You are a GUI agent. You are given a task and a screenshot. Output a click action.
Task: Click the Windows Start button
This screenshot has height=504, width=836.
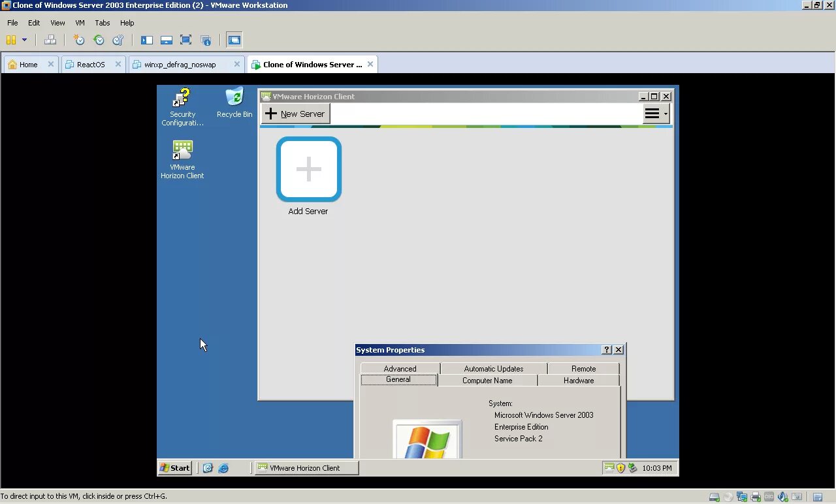click(x=175, y=467)
